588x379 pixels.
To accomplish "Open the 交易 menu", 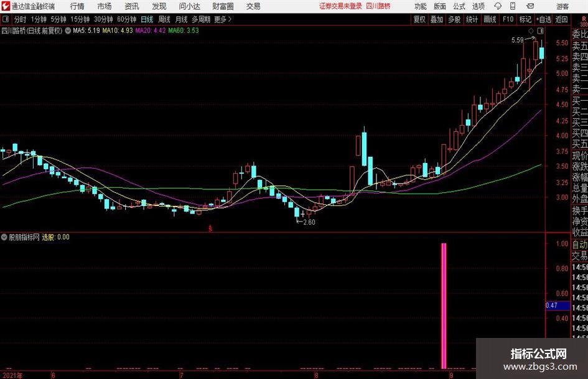I will click(x=253, y=6).
